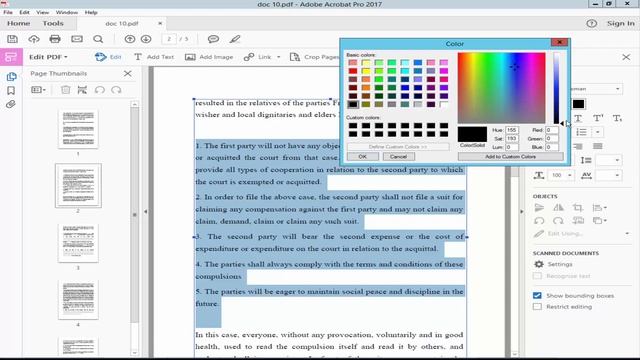
Task: Click Add to Custom Colors button
Action: 510,157
